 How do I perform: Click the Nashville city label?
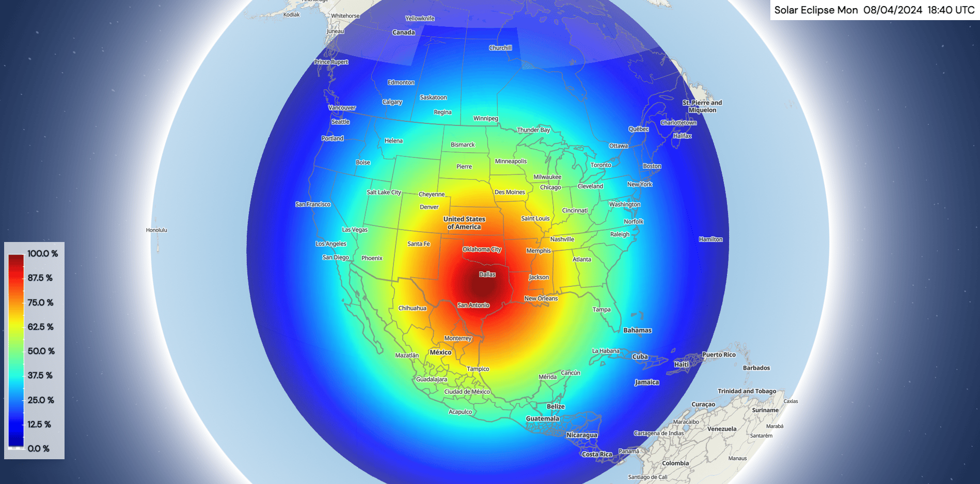point(562,239)
